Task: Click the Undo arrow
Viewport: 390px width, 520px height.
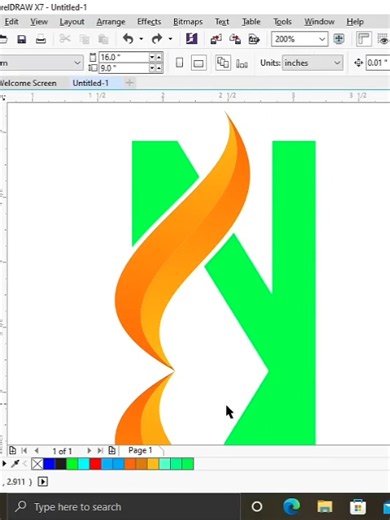Action: coord(128,39)
